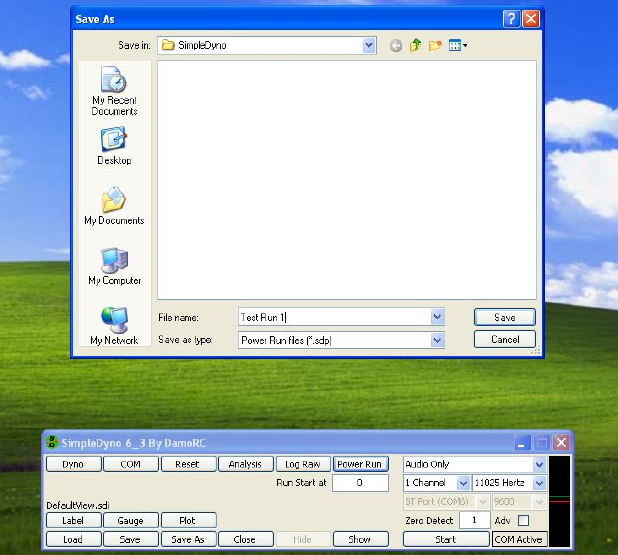Click the Save As help question mark
The height and width of the screenshot is (555, 618).
click(511, 19)
